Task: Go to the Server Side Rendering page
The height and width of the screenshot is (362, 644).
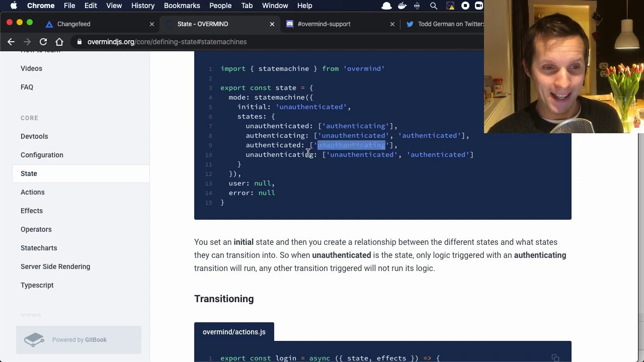Action: tap(55, 266)
